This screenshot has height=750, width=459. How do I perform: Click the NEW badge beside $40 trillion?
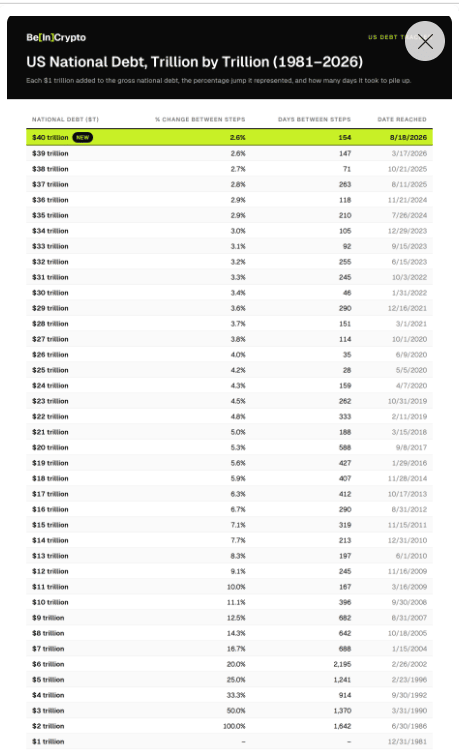click(x=83, y=137)
